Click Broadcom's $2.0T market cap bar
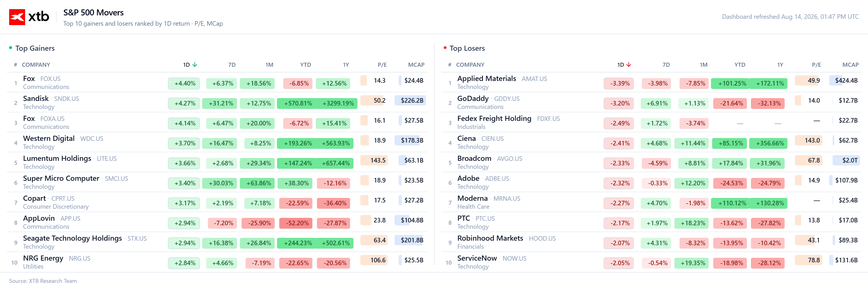868x288 pixels. coord(846,160)
